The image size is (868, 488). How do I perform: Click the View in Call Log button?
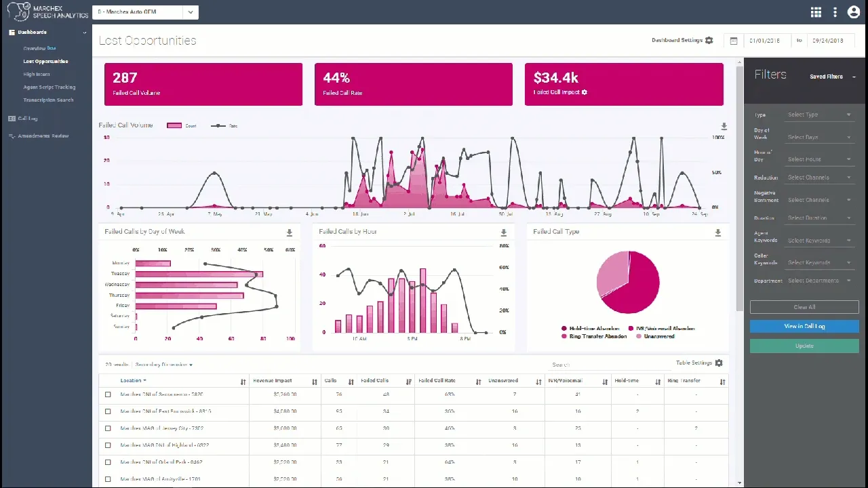[804, 326]
